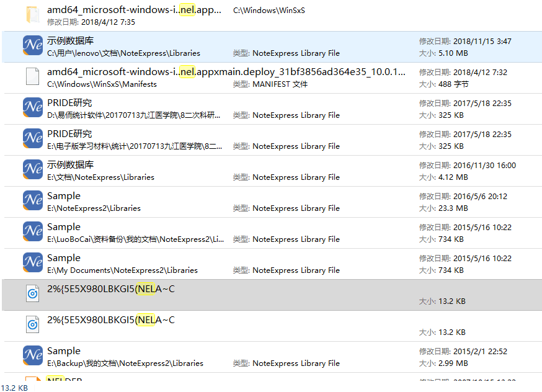Click folder location C:\Windows\WinSxS of amd64 folder
The image size is (542, 392).
[269, 11]
